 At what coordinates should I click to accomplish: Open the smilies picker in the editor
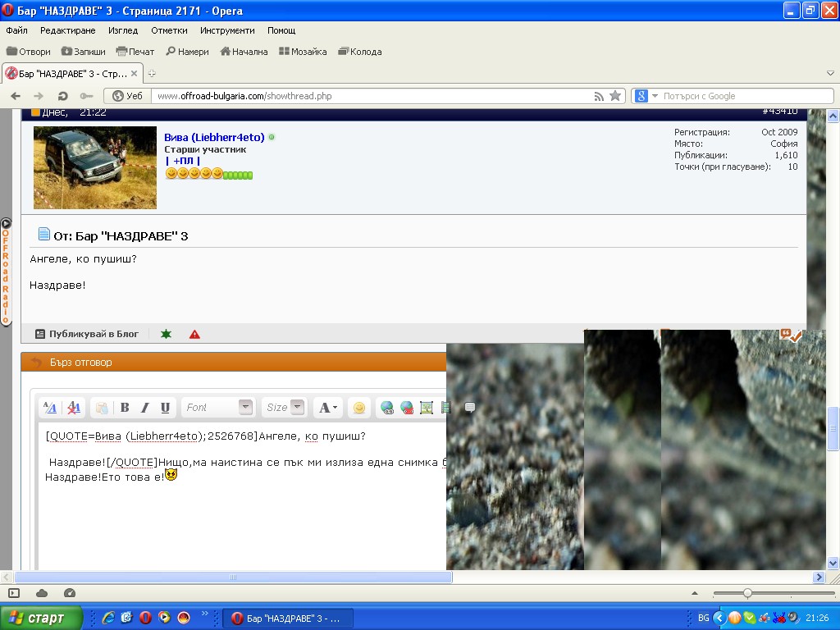[x=358, y=408]
